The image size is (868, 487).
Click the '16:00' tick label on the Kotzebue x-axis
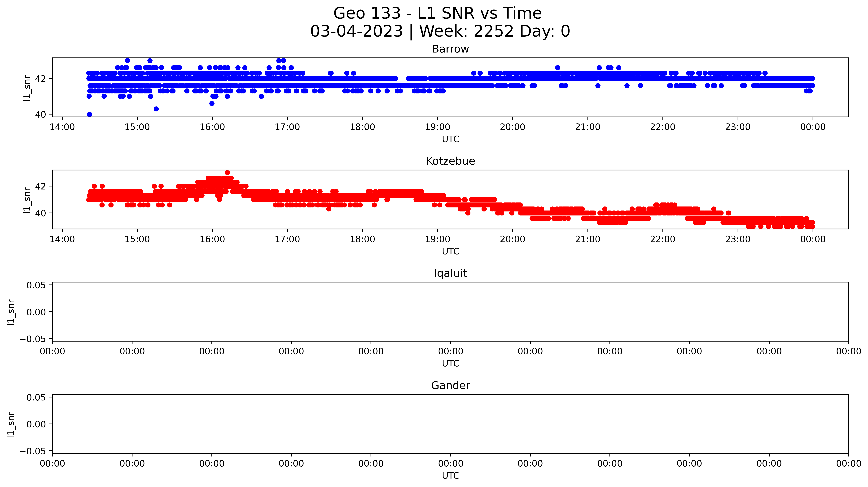(x=212, y=239)
